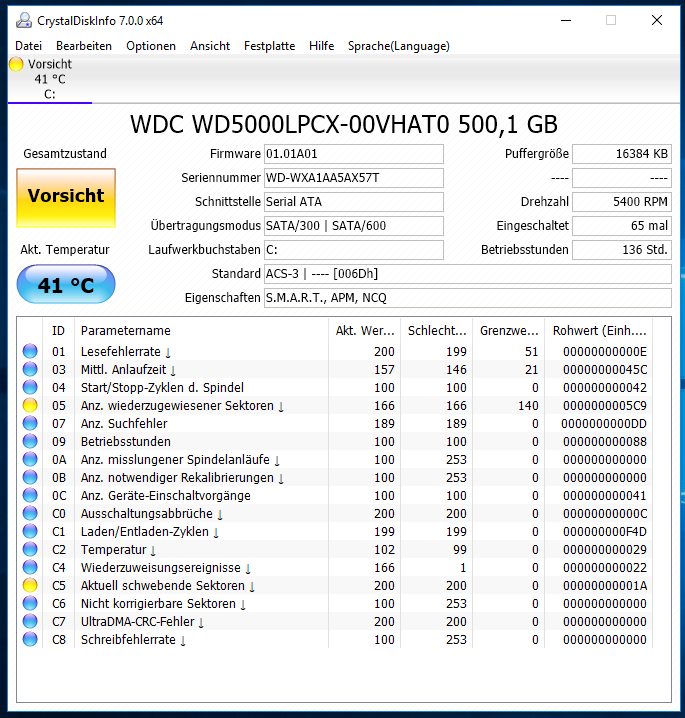Open the Datei menu
The width and height of the screenshot is (685, 718).
28,46
